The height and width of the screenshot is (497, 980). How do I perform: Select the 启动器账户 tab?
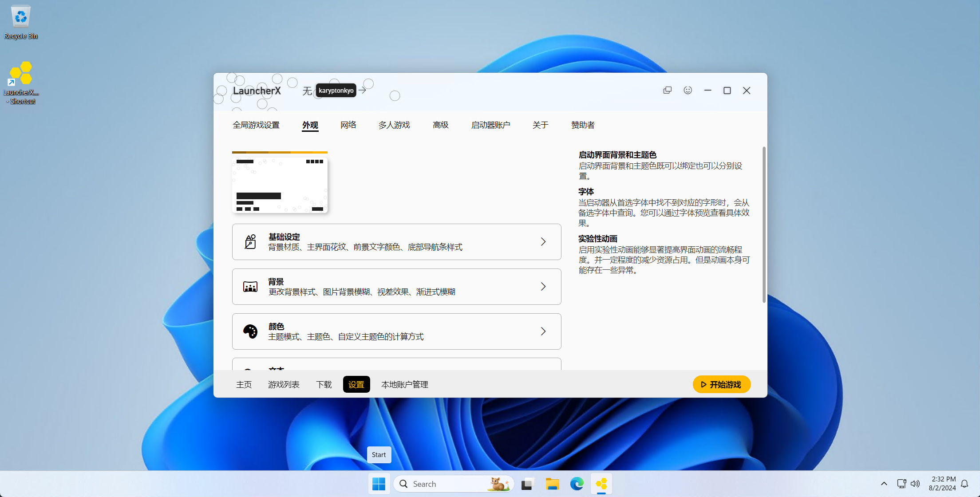[490, 125]
